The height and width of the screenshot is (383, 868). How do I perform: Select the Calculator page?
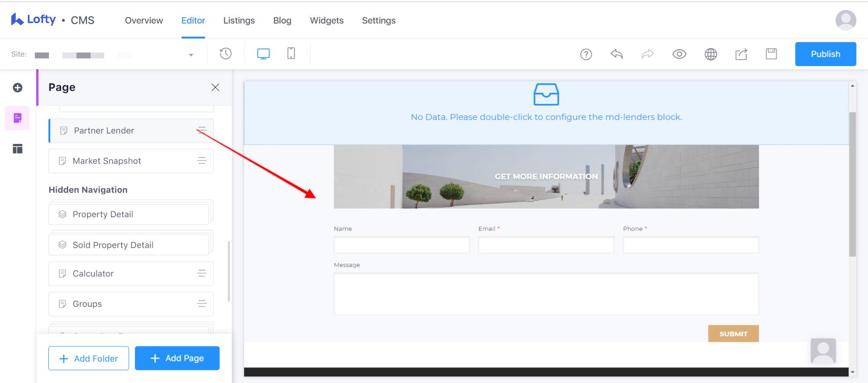tap(131, 273)
